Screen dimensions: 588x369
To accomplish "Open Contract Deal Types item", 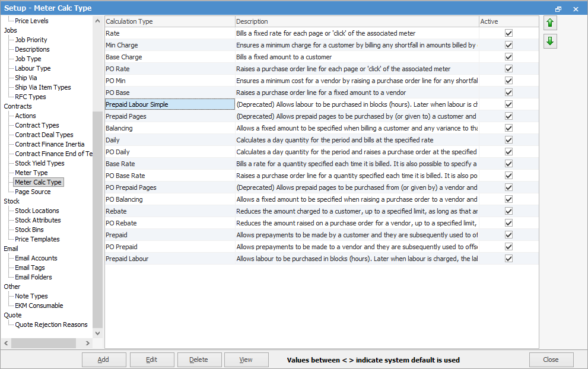I will [44, 135].
